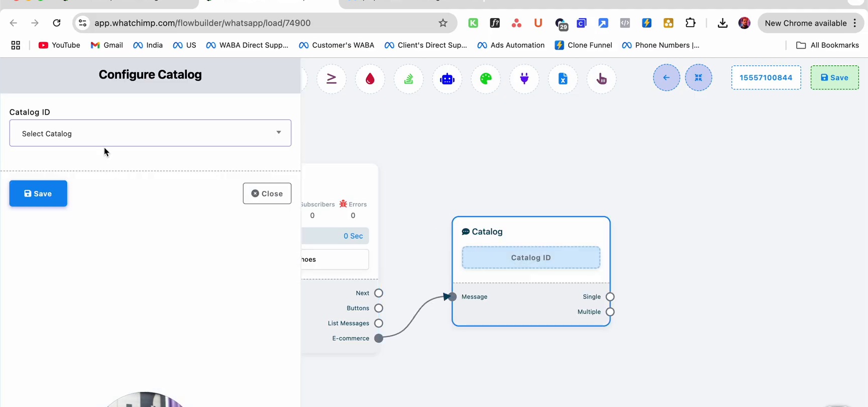Open the Clone Funnel bookmark

(x=583, y=45)
